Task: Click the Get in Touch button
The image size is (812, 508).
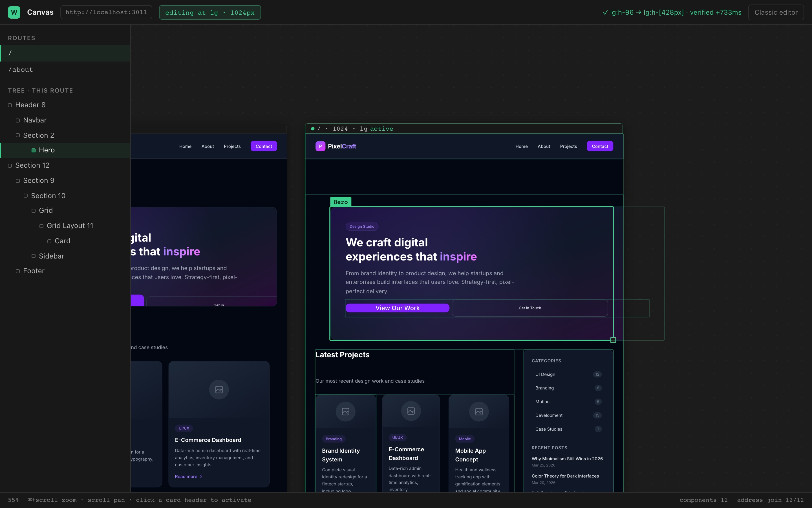Action: (530, 308)
